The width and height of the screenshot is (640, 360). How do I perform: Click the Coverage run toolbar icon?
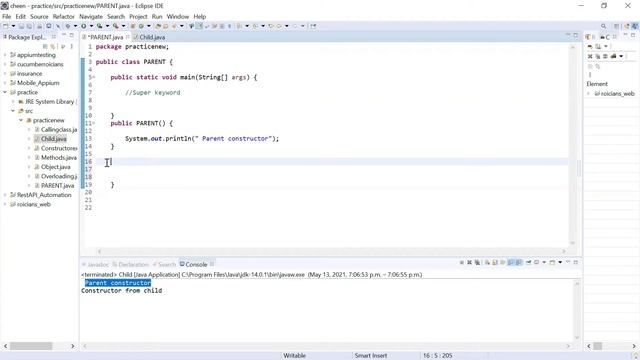(x=99, y=26)
